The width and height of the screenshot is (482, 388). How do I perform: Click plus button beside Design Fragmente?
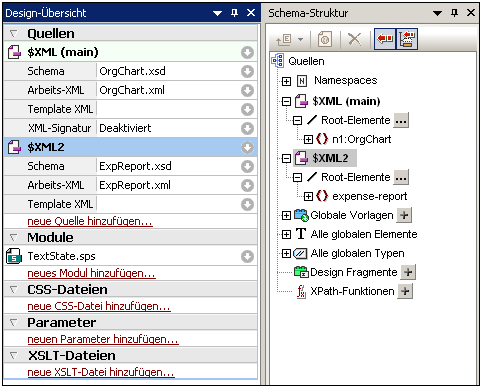tap(408, 272)
